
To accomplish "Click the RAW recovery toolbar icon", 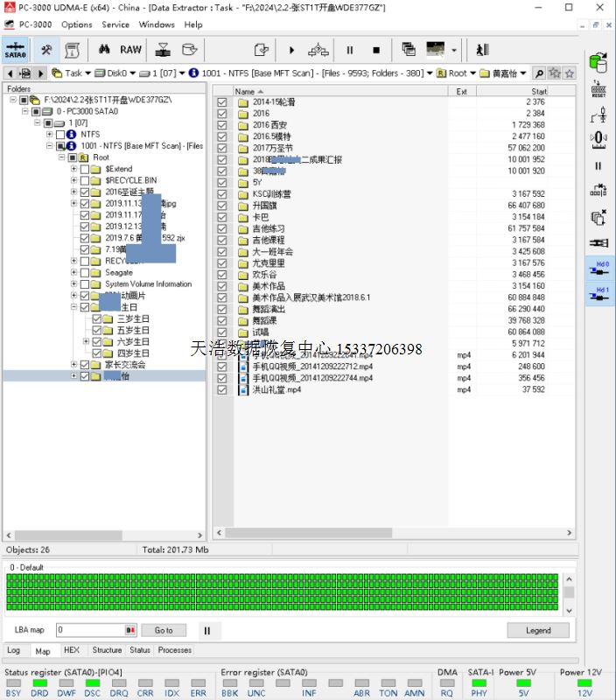I will click(130, 50).
